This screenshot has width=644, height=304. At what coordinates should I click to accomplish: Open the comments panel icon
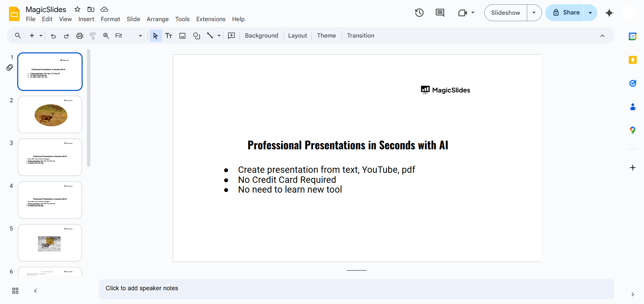click(440, 13)
